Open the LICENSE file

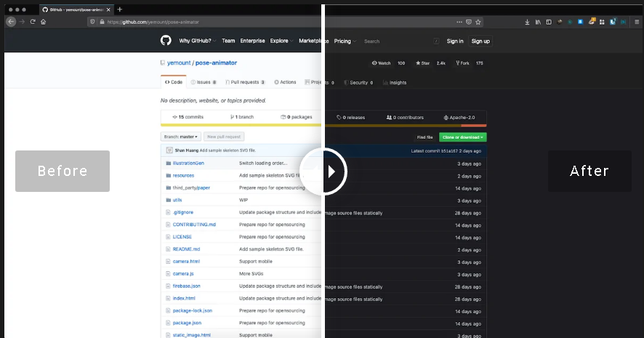point(182,237)
